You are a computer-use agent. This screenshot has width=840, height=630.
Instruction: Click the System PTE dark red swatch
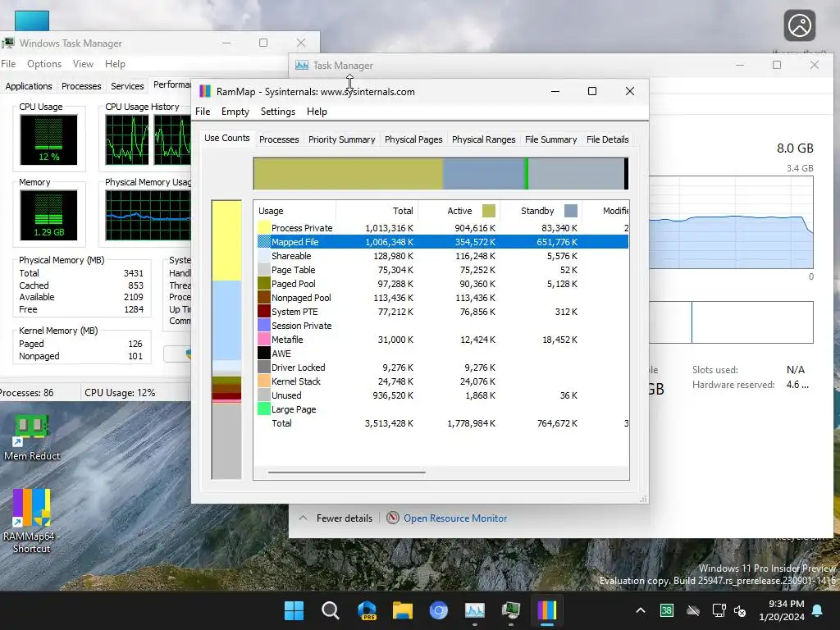263,311
